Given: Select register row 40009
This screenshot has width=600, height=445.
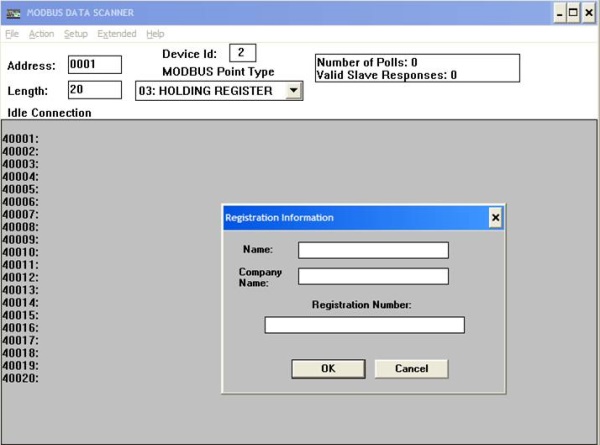Looking at the screenshot, I should tap(21, 240).
